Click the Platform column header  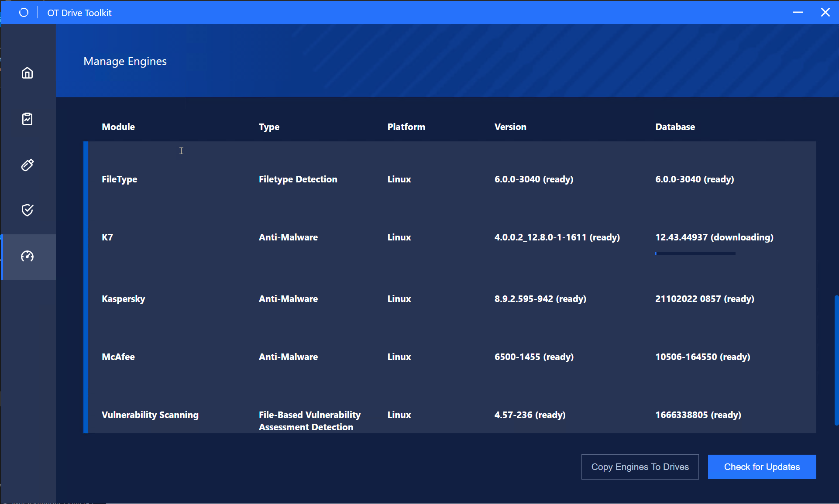point(406,127)
